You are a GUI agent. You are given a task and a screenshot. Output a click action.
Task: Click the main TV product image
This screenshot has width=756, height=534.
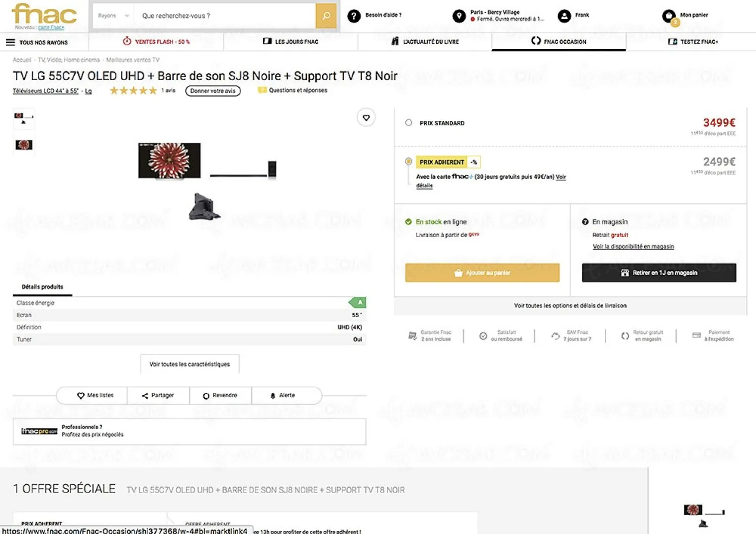170,160
